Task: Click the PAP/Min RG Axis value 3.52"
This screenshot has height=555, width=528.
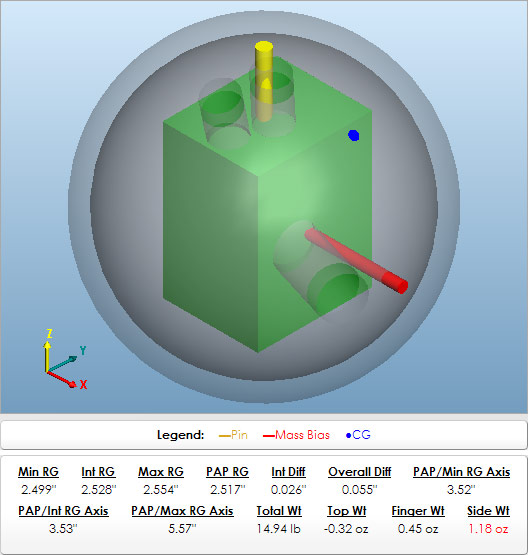Action: (461, 490)
